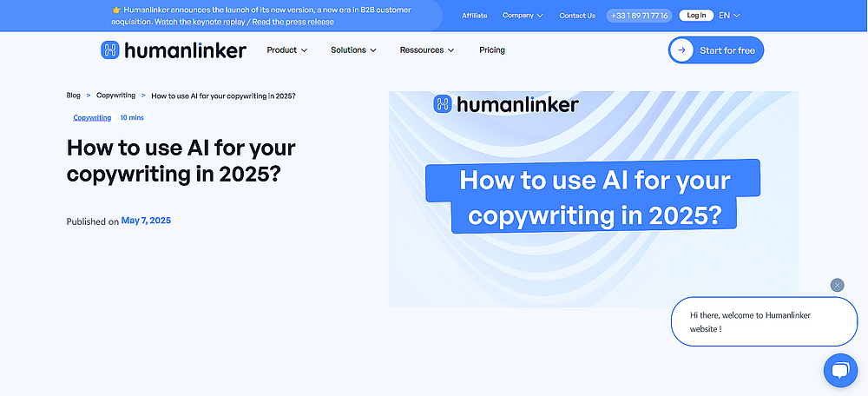The image size is (868, 396).
Task: Click the article main heading
Action: coord(181,161)
